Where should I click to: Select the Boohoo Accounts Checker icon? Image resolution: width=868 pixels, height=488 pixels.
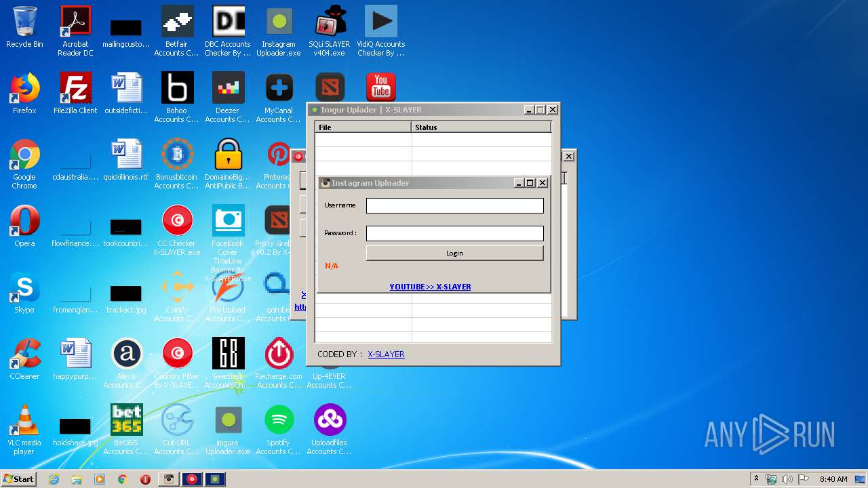pyautogui.click(x=177, y=98)
